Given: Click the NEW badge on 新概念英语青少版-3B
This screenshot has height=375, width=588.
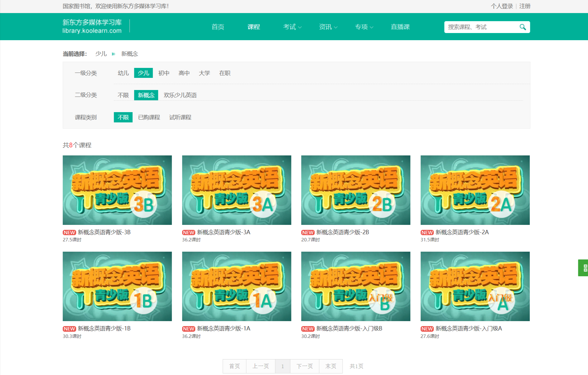Looking at the screenshot, I should click(x=69, y=232).
